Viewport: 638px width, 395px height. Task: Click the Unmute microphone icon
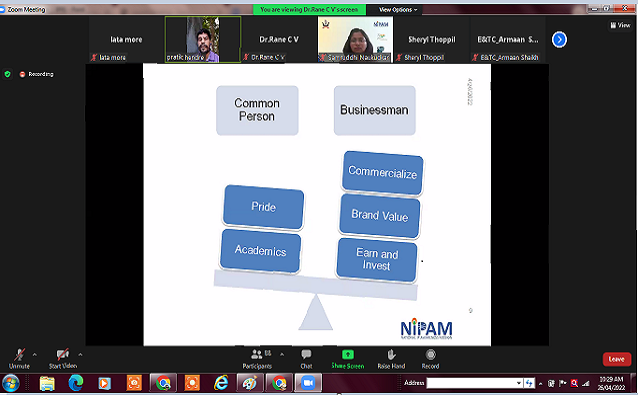point(19,355)
